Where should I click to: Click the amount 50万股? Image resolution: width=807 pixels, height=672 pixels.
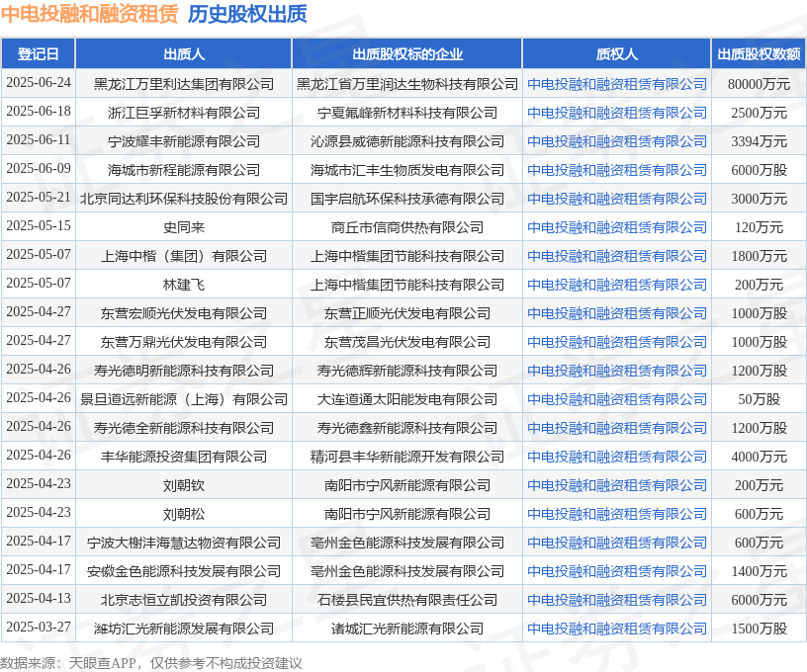760,399
